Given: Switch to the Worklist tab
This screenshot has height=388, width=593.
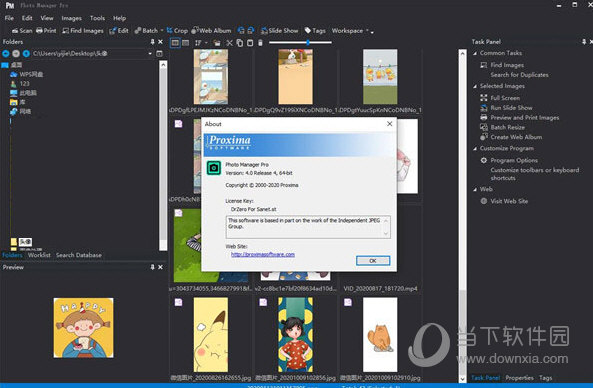Looking at the screenshot, I should 39,255.
